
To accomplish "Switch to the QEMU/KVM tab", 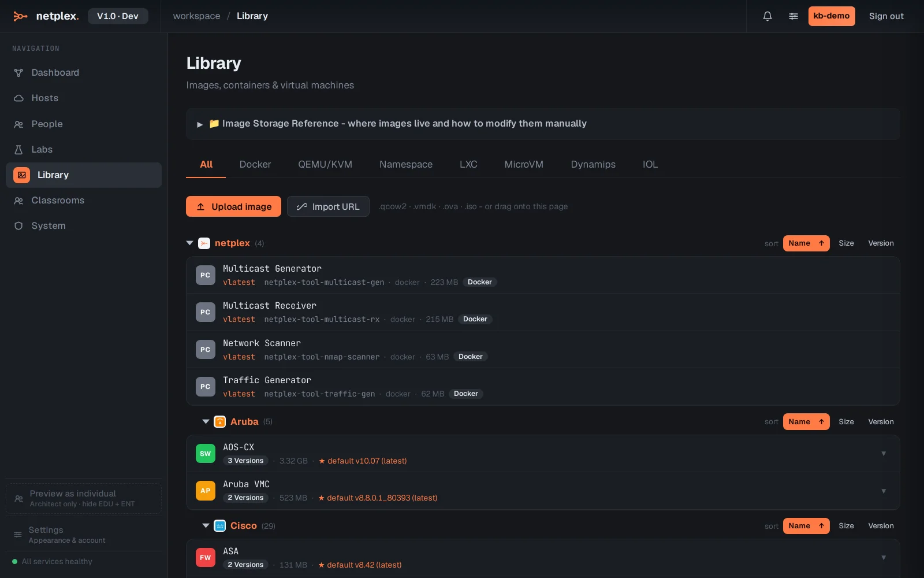I will click(x=325, y=165).
